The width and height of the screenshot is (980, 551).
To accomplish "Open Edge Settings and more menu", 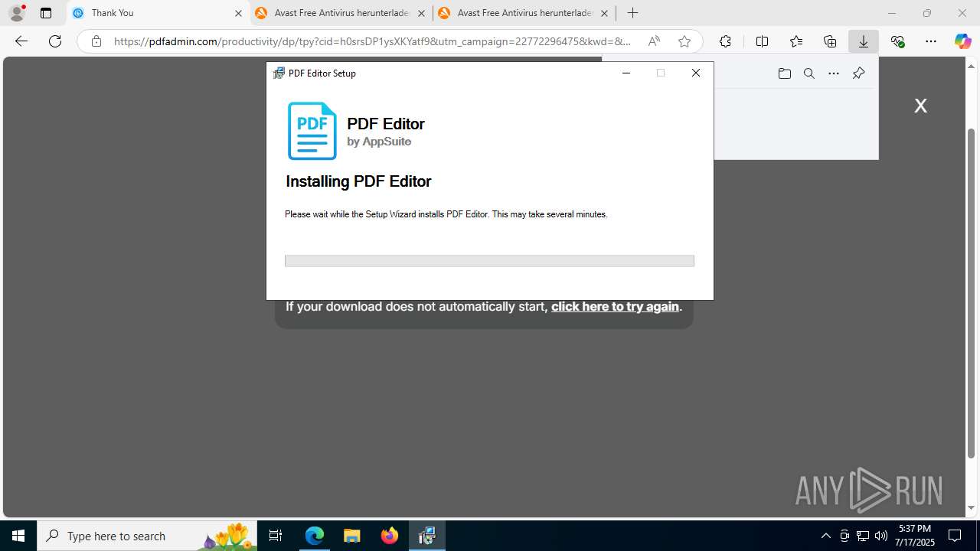I will pos(931,41).
